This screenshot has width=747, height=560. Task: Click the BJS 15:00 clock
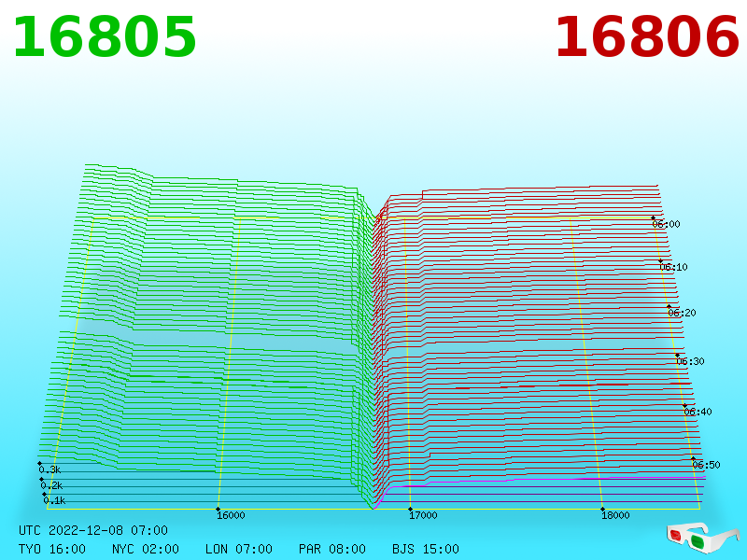pyautogui.click(x=426, y=549)
